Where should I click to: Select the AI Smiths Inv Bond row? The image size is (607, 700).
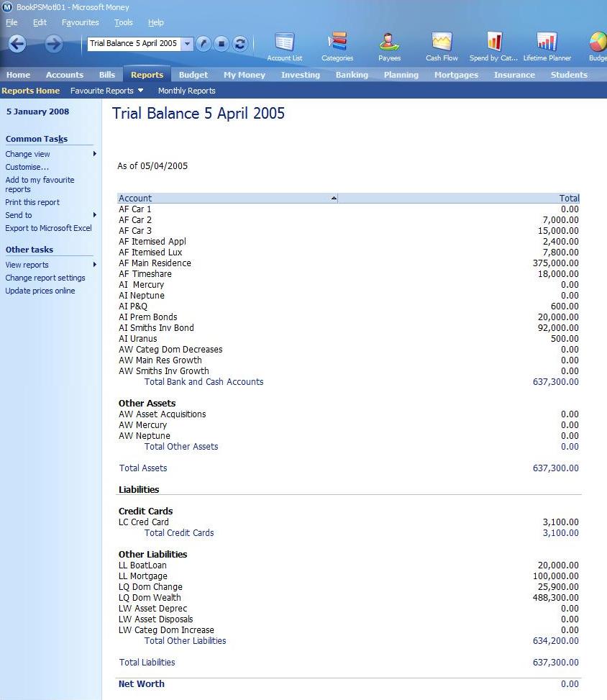[x=349, y=327]
